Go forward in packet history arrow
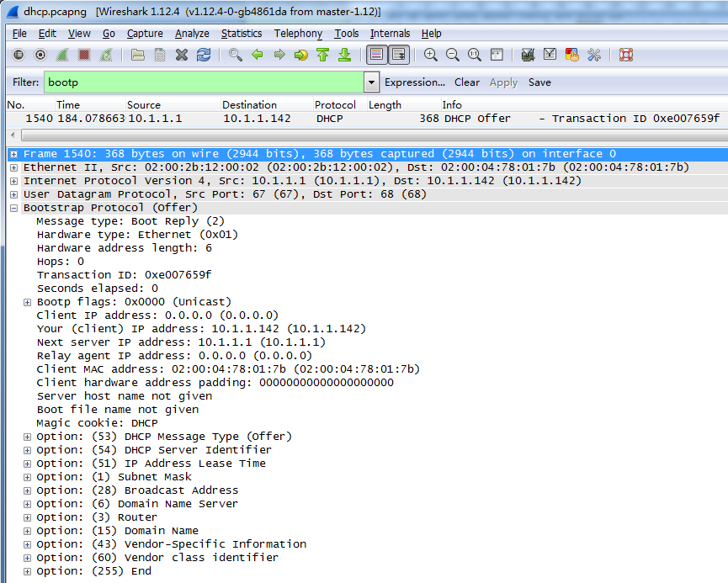The image size is (728, 583). tap(279, 55)
